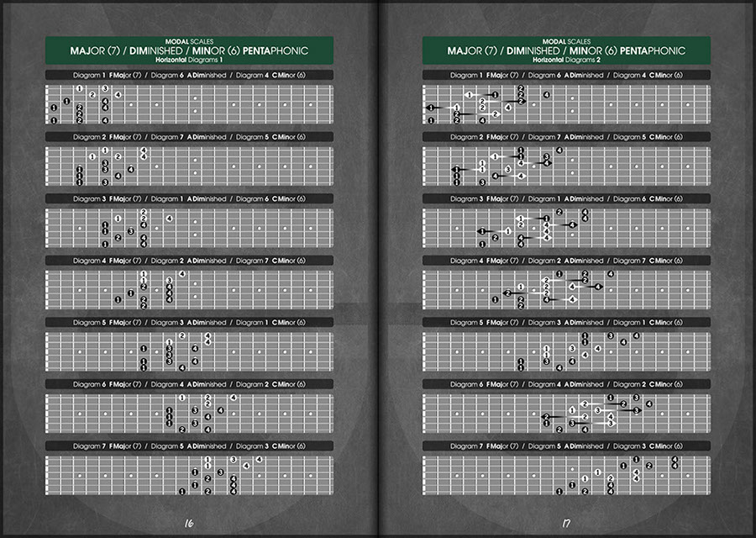Click "Diagram 7 F Major (7)" label on page 16
This screenshot has width=756, height=538.
point(107,446)
